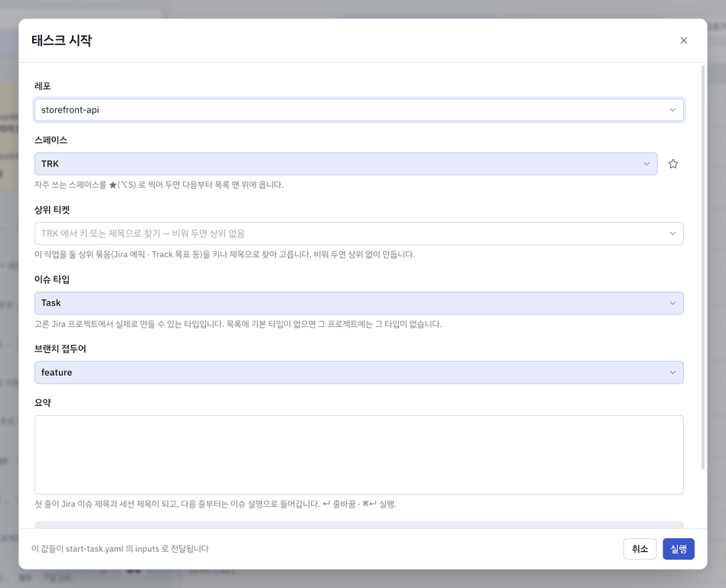Click the dialog's vertical scrollbar
The width and height of the screenshot is (726, 588).
[703, 267]
